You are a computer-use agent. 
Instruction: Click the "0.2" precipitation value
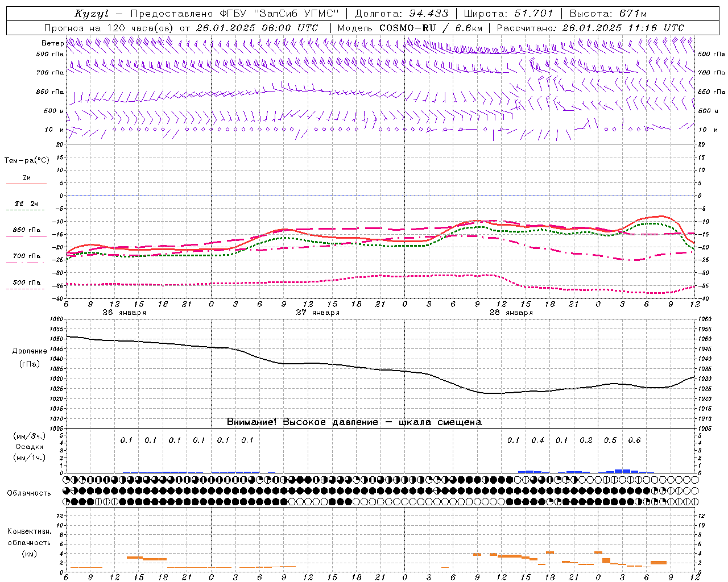[586, 440]
